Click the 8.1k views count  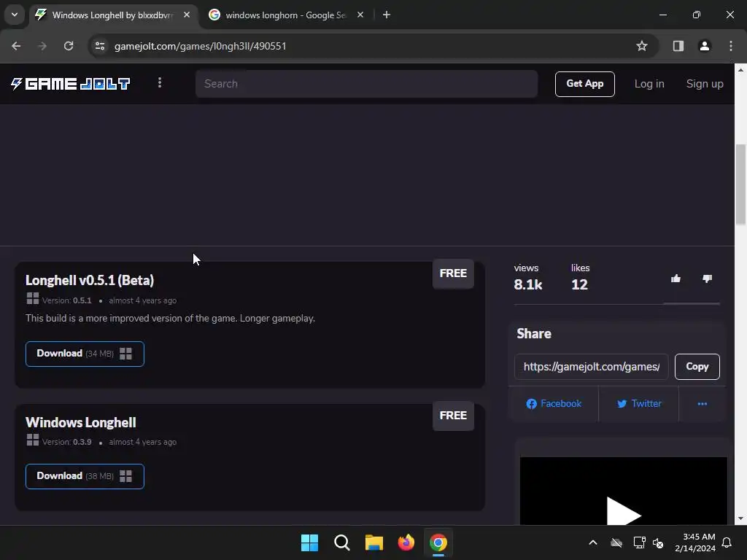coord(528,285)
